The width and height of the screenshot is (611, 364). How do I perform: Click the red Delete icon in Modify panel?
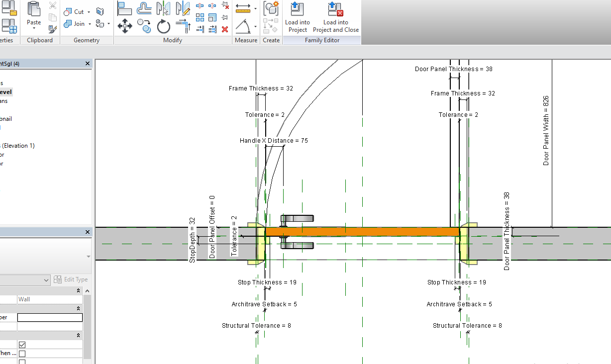click(x=225, y=29)
